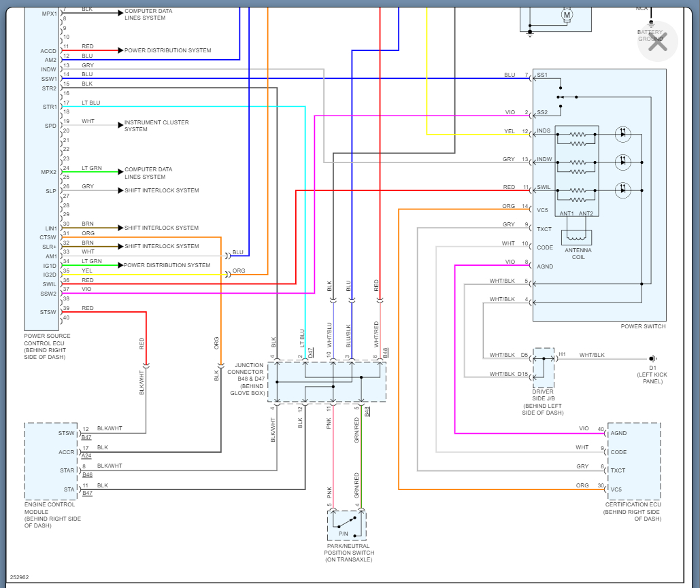The width and height of the screenshot is (700, 588).
Task: Click the B47 connector label at STSW
Action: (86, 437)
